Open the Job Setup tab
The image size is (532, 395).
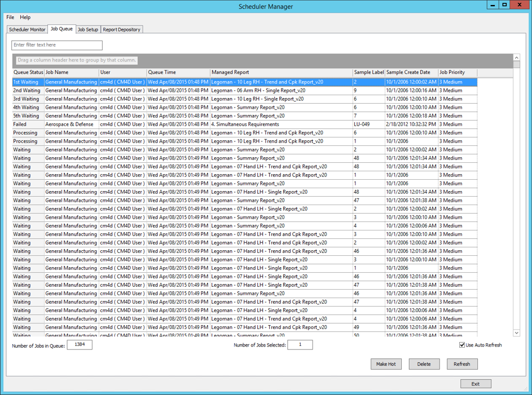click(x=89, y=29)
